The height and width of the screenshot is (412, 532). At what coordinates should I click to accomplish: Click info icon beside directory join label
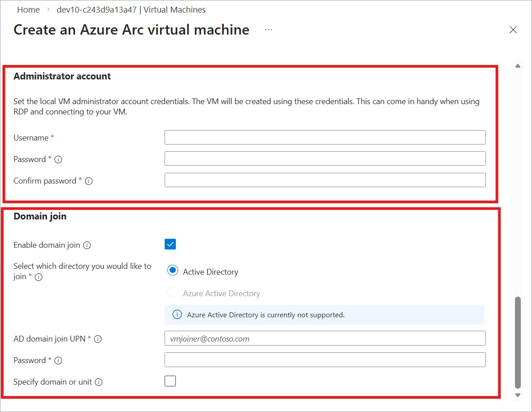coord(39,277)
